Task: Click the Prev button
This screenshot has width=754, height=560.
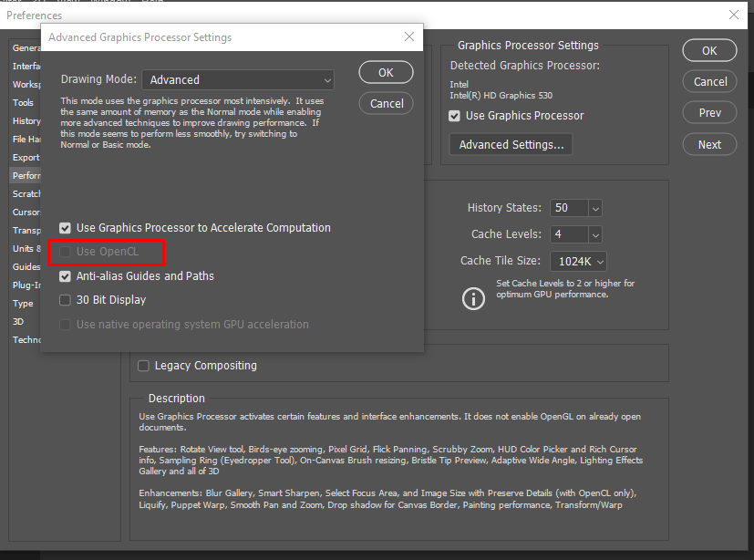Action: (708, 112)
